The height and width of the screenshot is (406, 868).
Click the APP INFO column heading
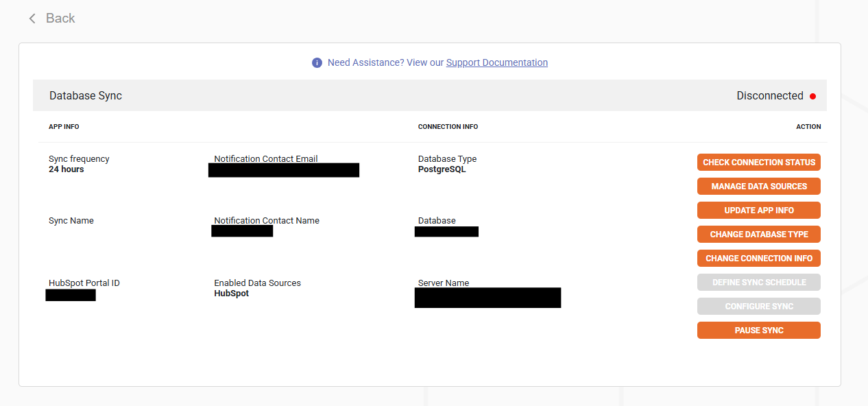(64, 127)
